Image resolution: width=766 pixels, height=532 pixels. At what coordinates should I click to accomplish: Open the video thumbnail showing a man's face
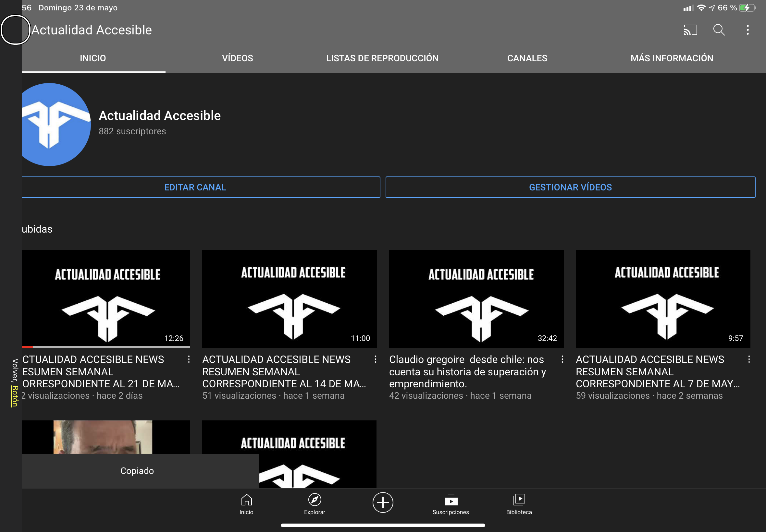(106, 437)
